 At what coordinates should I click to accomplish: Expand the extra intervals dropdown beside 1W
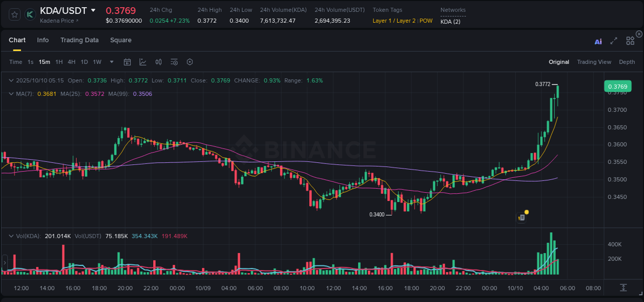click(x=111, y=62)
